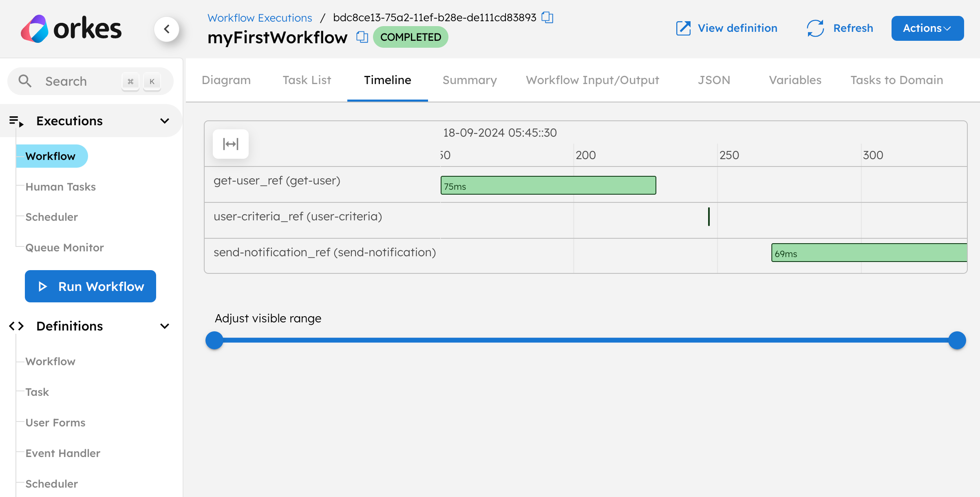
Task: Click the right handle of visible range slider
Action: pyautogui.click(x=957, y=340)
